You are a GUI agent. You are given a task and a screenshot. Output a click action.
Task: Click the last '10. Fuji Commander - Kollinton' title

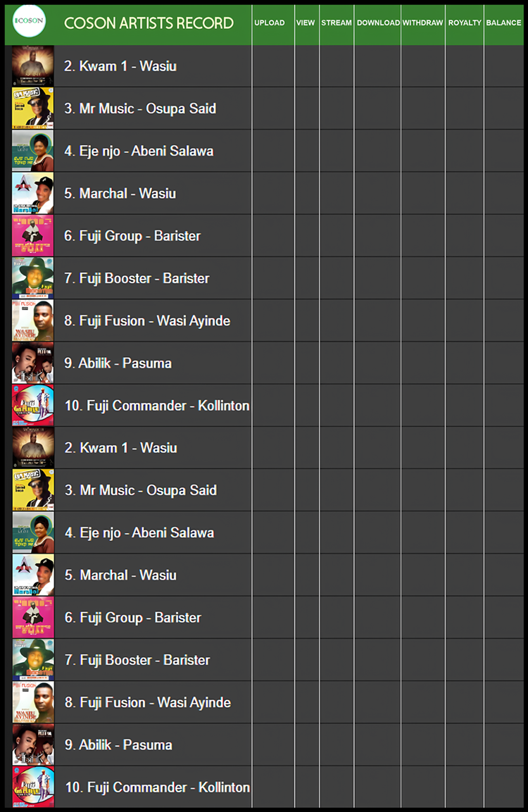click(x=158, y=787)
